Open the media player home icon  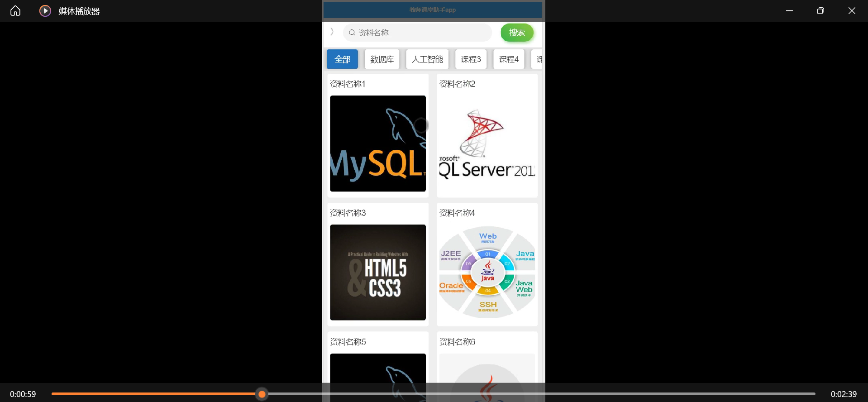tap(15, 11)
